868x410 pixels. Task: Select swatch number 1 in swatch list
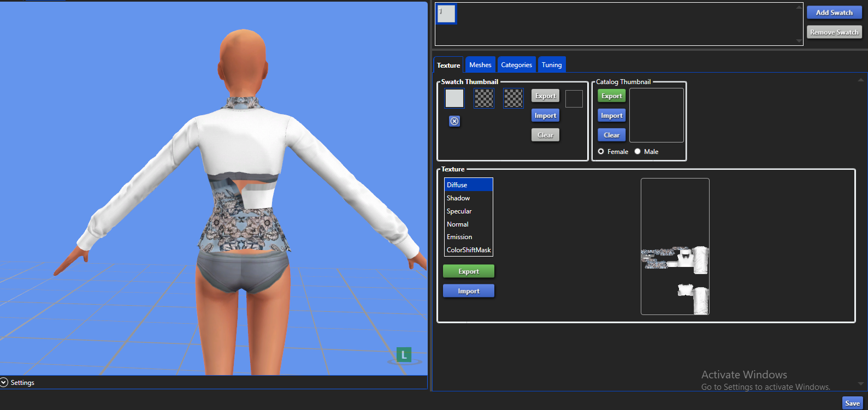click(446, 14)
